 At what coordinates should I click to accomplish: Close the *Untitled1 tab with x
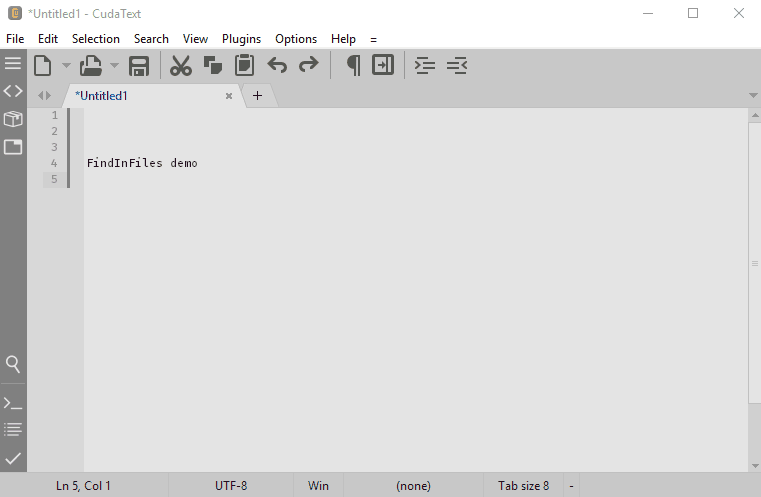tap(229, 96)
